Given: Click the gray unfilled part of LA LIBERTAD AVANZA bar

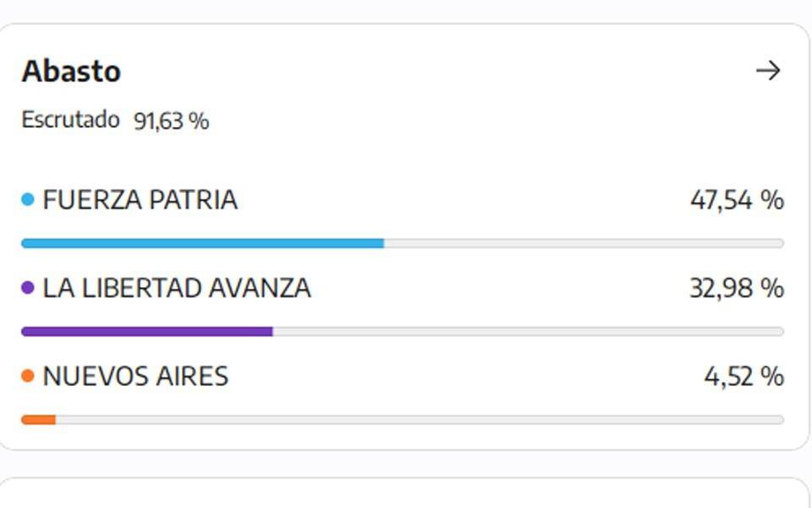Looking at the screenshot, I should (x=529, y=332).
